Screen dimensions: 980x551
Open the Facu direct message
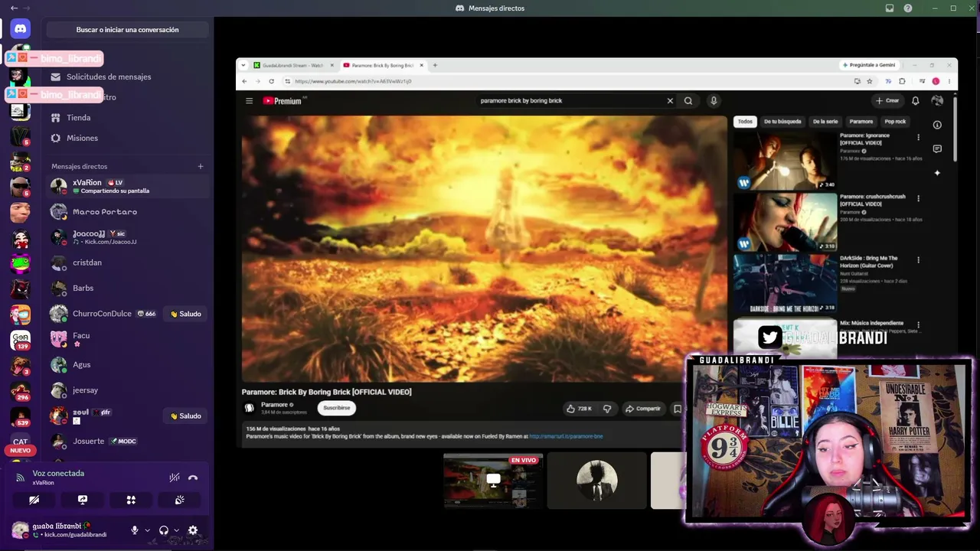(x=127, y=339)
